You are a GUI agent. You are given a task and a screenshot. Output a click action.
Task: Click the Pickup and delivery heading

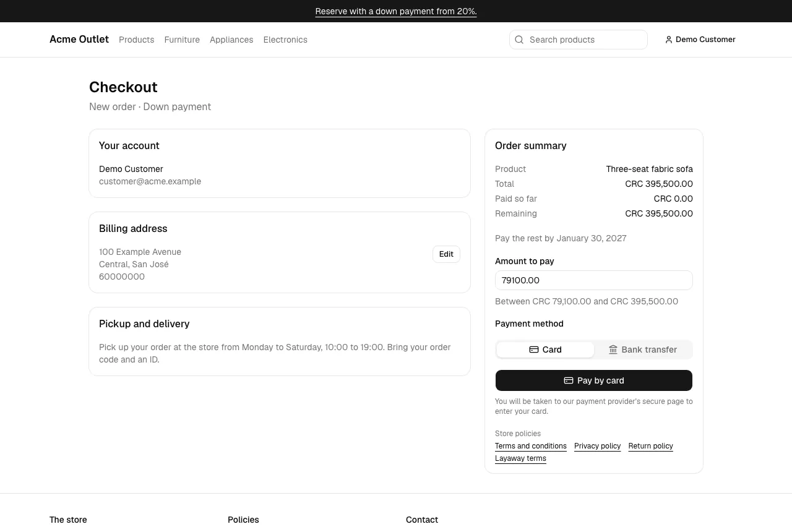pyautogui.click(x=144, y=324)
